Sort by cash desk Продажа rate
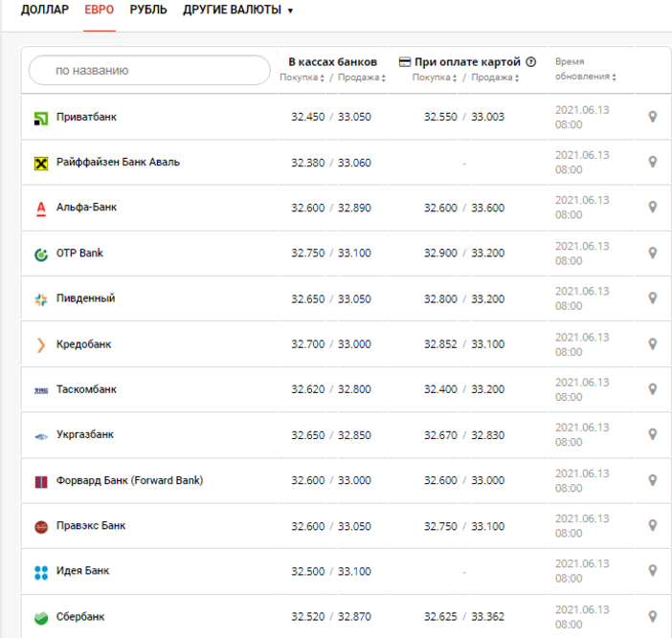The image size is (672, 638). tap(362, 77)
